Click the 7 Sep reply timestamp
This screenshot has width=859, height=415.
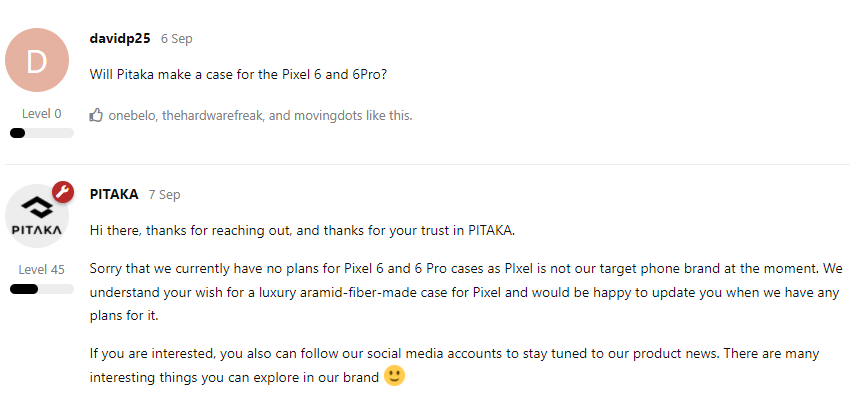click(x=164, y=195)
